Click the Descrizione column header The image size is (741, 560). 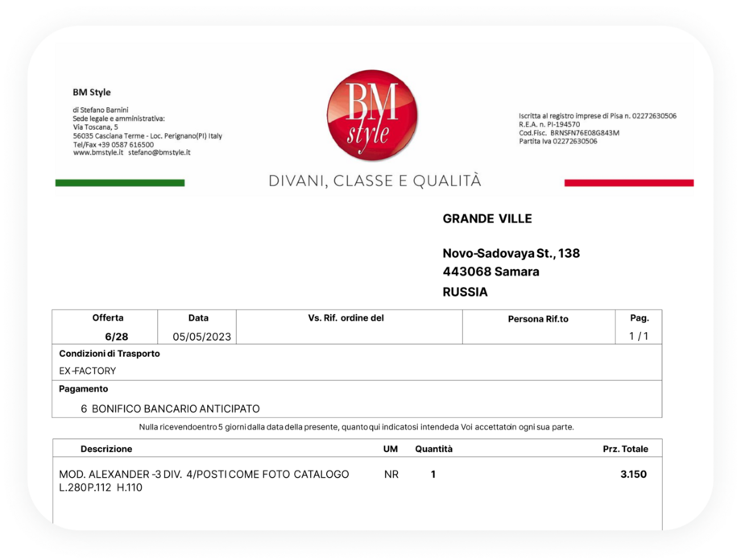click(x=106, y=449)
